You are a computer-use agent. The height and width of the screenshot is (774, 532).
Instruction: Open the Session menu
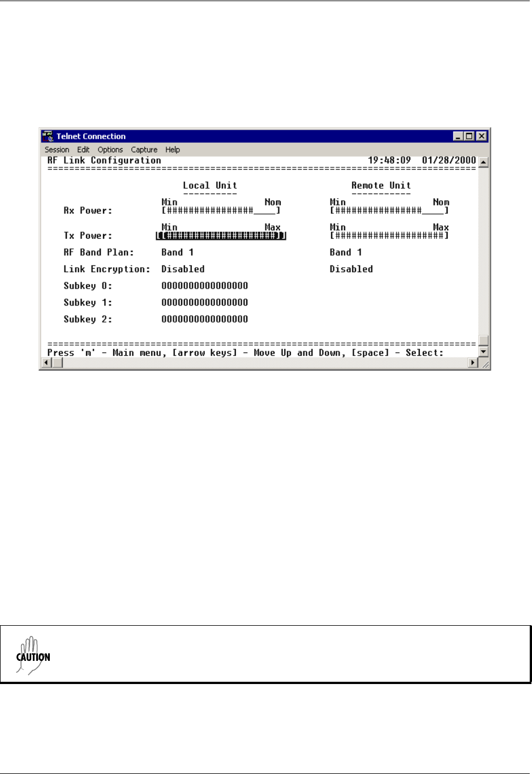pyautogui.click(x=57, y=149)
